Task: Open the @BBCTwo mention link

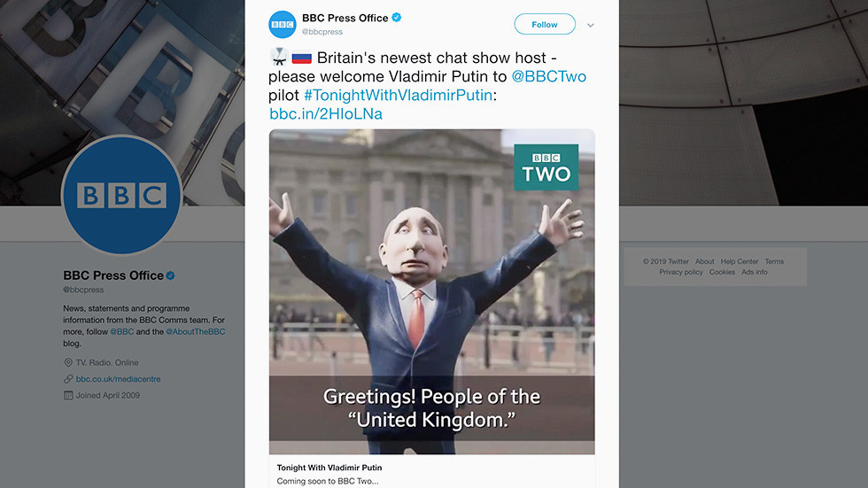Action: coord(548,76)
